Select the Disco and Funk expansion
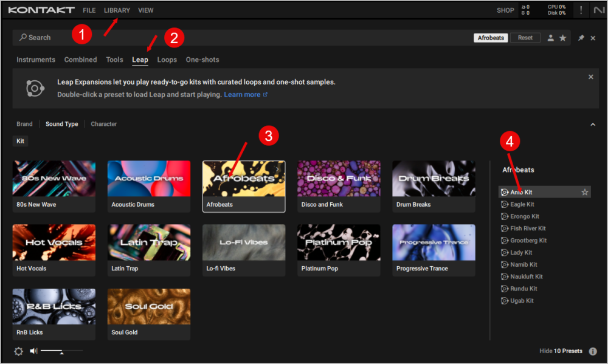Viewport: 608px width, 364px height. [339, 187]
